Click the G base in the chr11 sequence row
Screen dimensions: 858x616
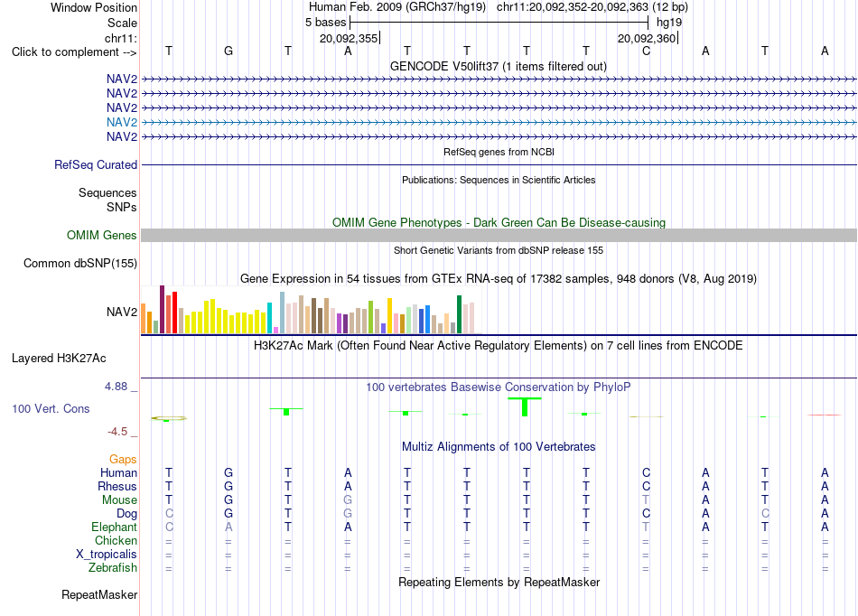click(x=228, y=51)
